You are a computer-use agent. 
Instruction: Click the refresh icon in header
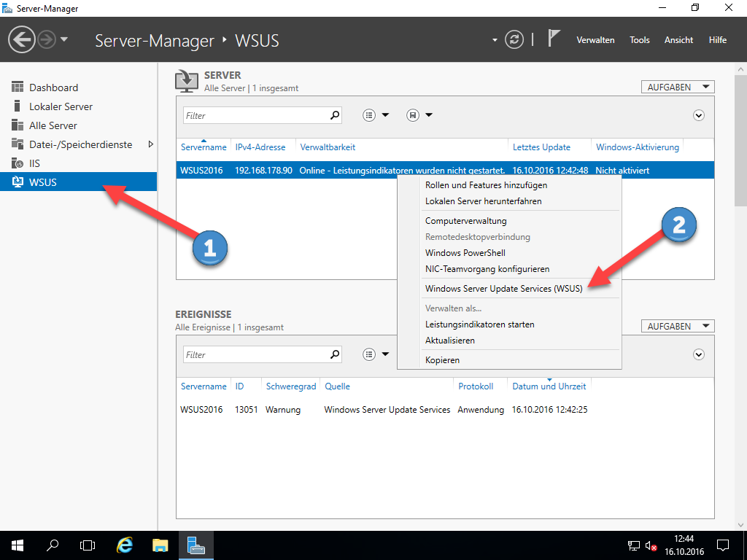pyautogui.click(x=514, y=40)
